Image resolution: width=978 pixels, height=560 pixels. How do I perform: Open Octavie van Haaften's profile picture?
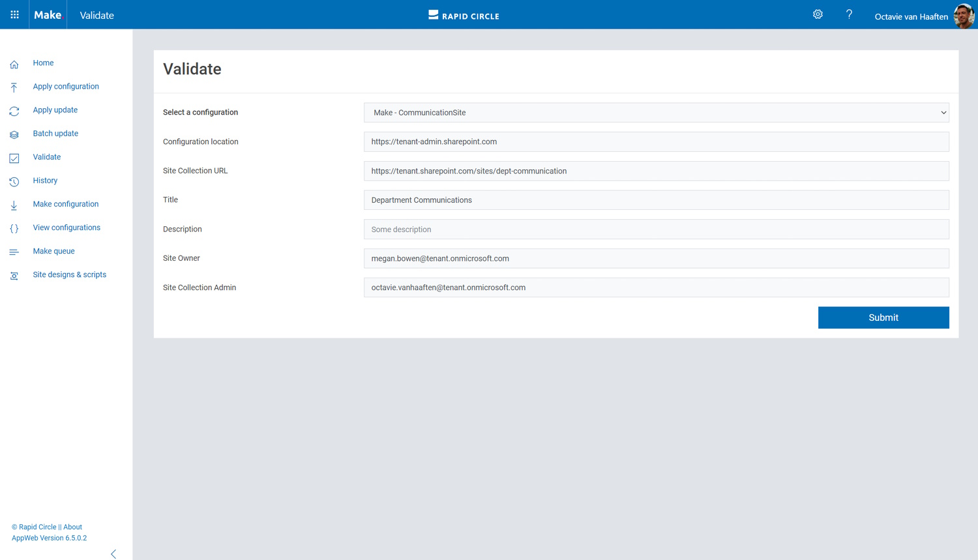coord(964,16)
